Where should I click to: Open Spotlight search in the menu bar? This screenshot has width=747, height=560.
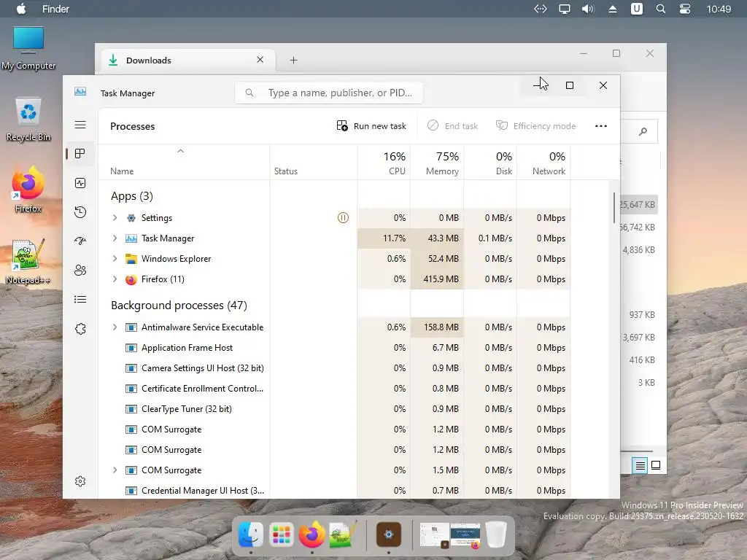pos(660,9)
